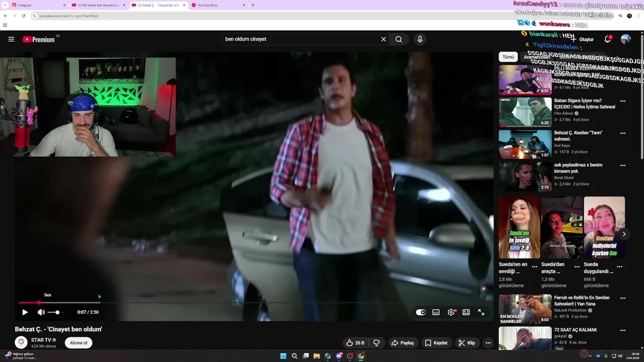The image size is (644, 362).
Task: Show hidden system tray icons
Action: coord(590,356)
